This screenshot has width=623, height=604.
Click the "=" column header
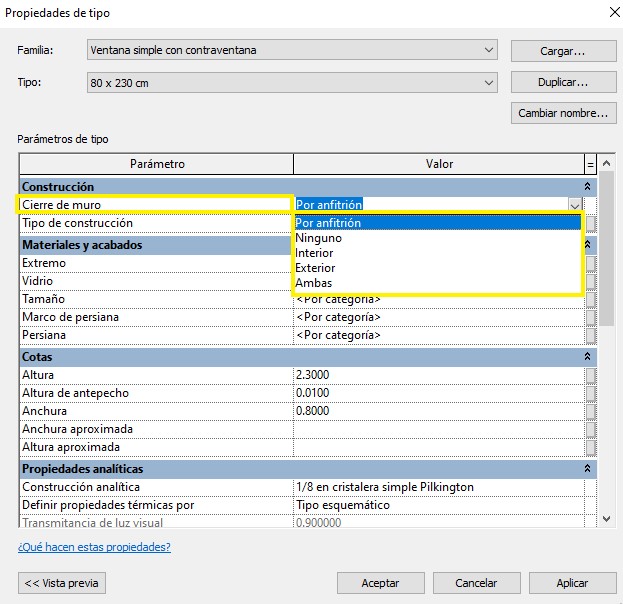pos(590,164)
